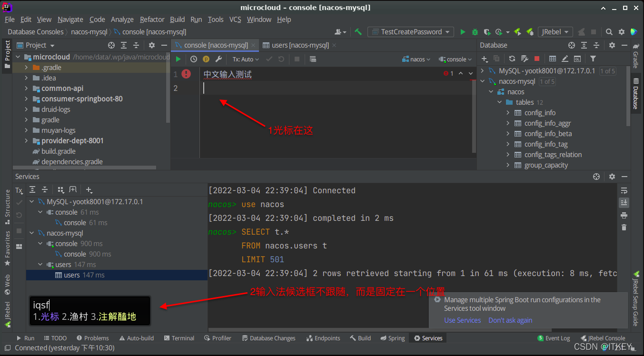Image resolution: width=644 pixels, height=356 pixels.
Task: Open data source properties in Database panel
Action: pyautogui.click(x=525, y=59)
